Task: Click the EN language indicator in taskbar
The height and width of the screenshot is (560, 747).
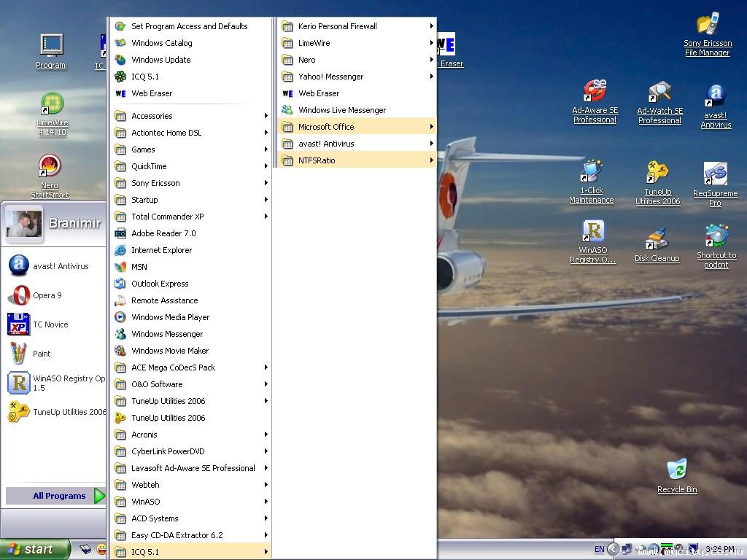Action: 599,549
